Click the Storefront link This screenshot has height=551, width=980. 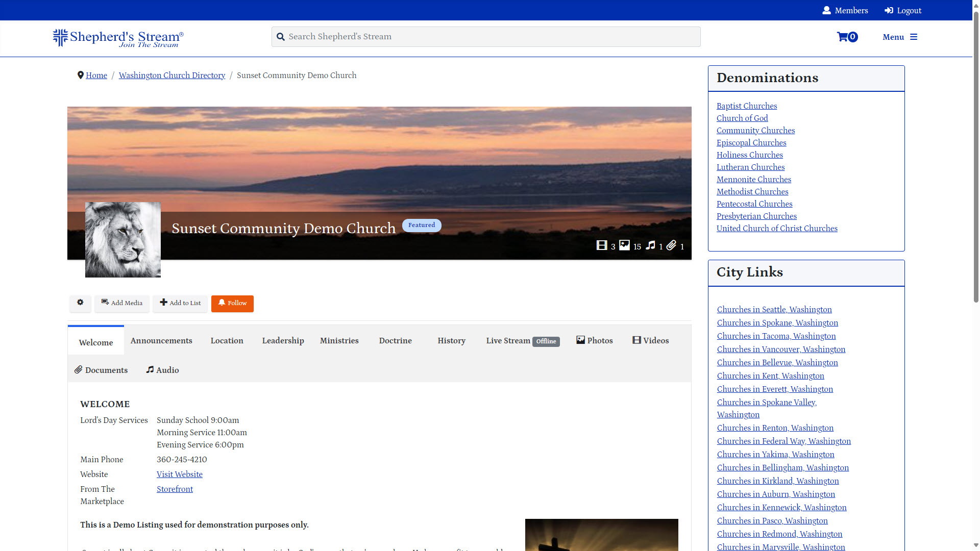175,489
